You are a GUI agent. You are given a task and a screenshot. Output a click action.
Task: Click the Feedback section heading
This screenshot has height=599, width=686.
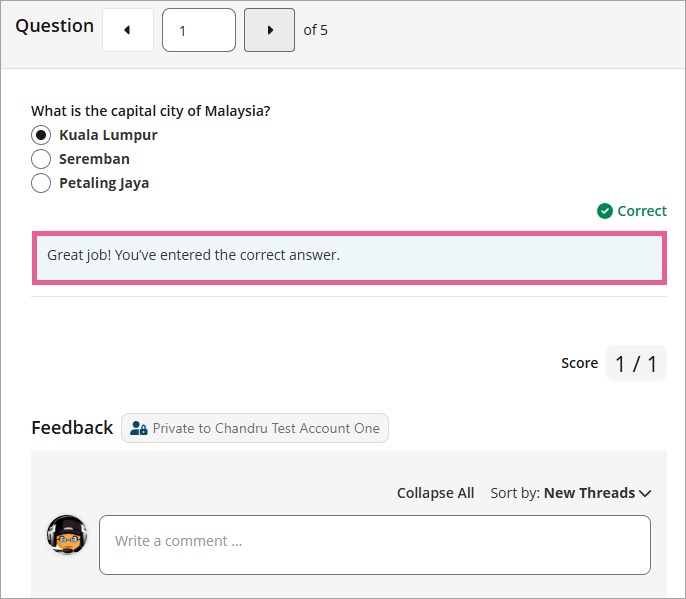click(72, 428)
